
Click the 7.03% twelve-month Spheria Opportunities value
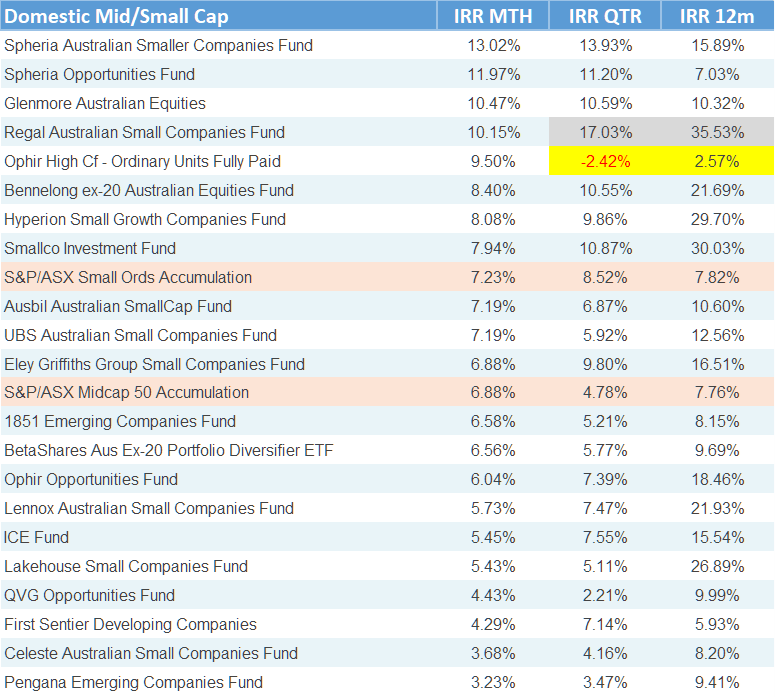(717, 74)
